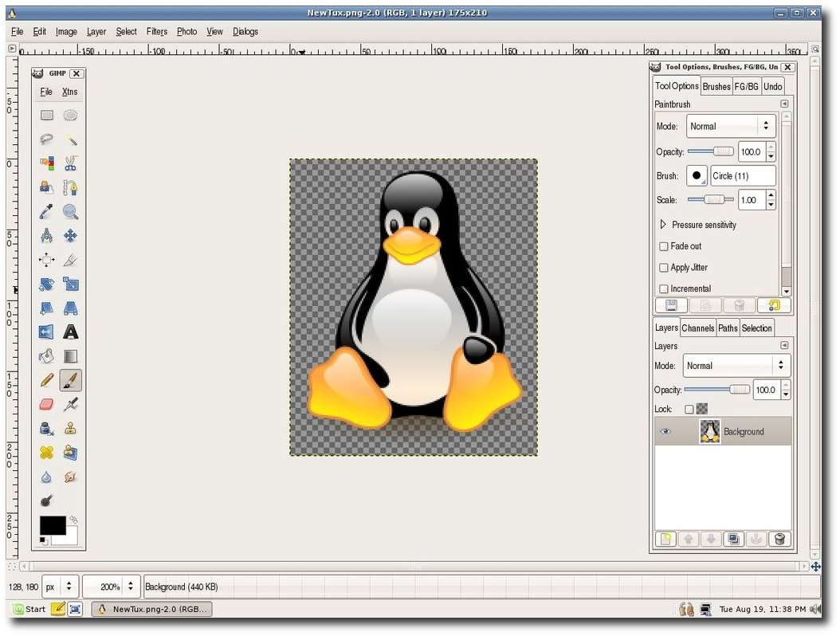The height and width of the screenshot is (636, 840).
Task: Expand the Pressure sensitivity section
Action: 663,225
